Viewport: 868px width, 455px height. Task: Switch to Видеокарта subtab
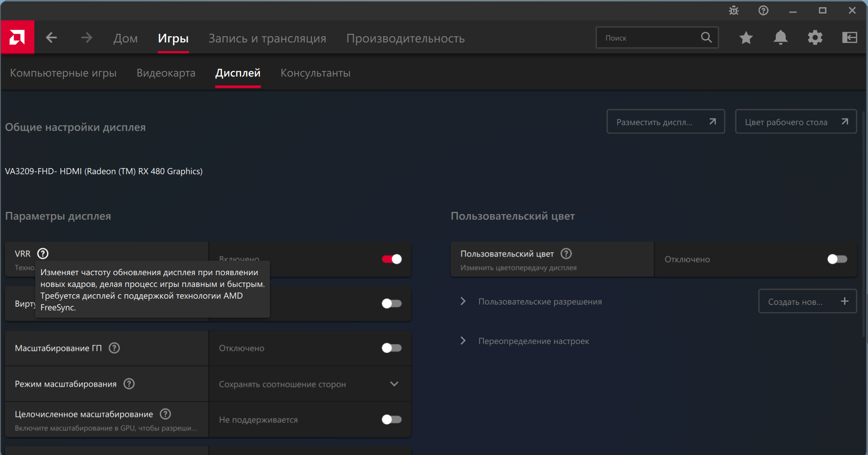166,73
